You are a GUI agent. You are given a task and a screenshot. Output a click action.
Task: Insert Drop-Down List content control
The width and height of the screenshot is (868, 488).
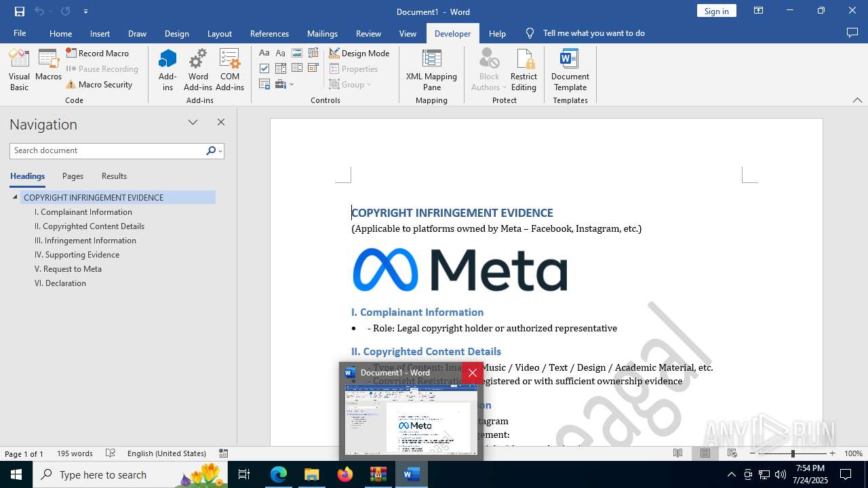297,68
